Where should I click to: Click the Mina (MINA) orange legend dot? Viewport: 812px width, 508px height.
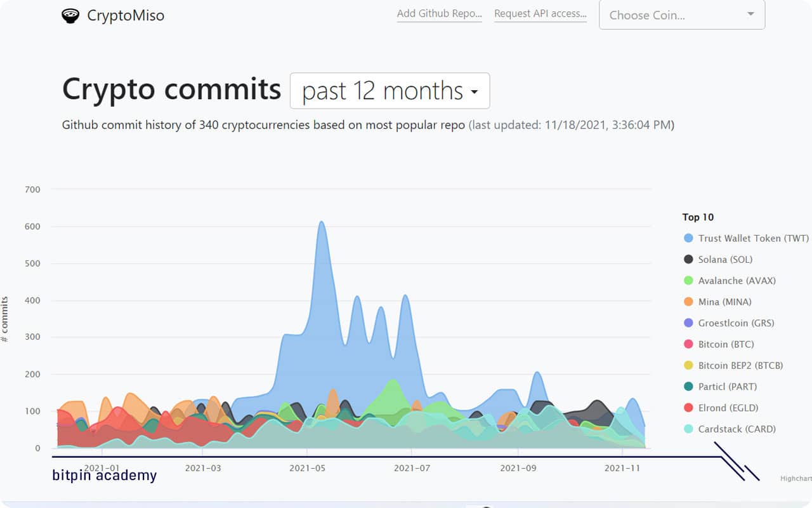point(688,302)
